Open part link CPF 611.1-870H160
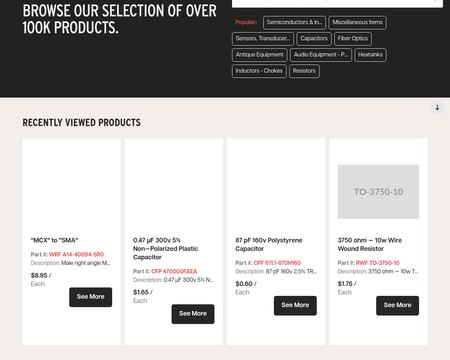 [x=277, y=263]
